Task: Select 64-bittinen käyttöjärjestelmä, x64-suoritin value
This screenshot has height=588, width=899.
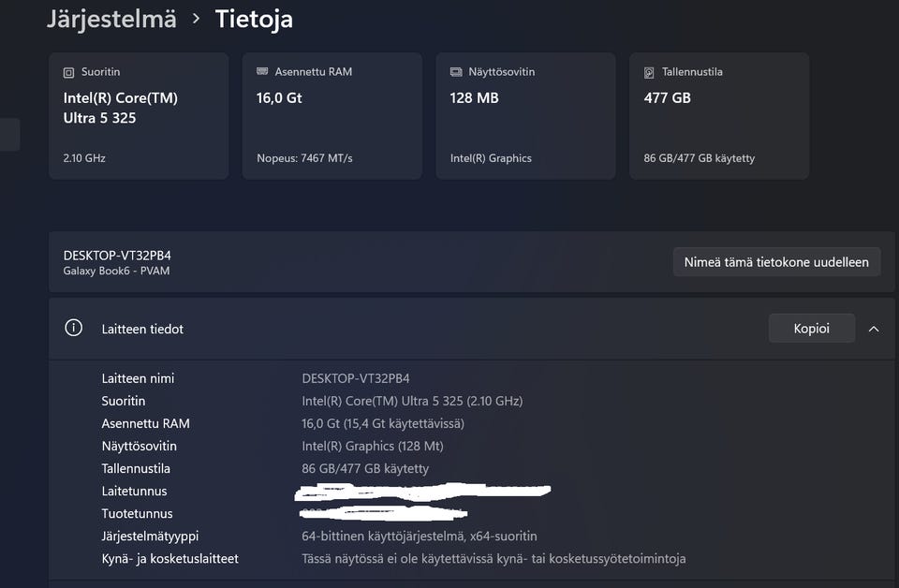Action: click(420, 536)
